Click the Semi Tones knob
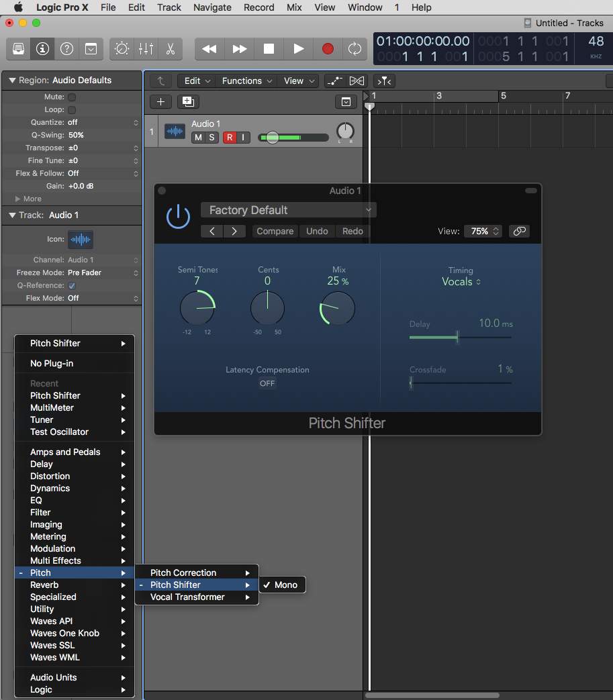The width and height of the screenshot is (613, 700). (x=197, y=308)
